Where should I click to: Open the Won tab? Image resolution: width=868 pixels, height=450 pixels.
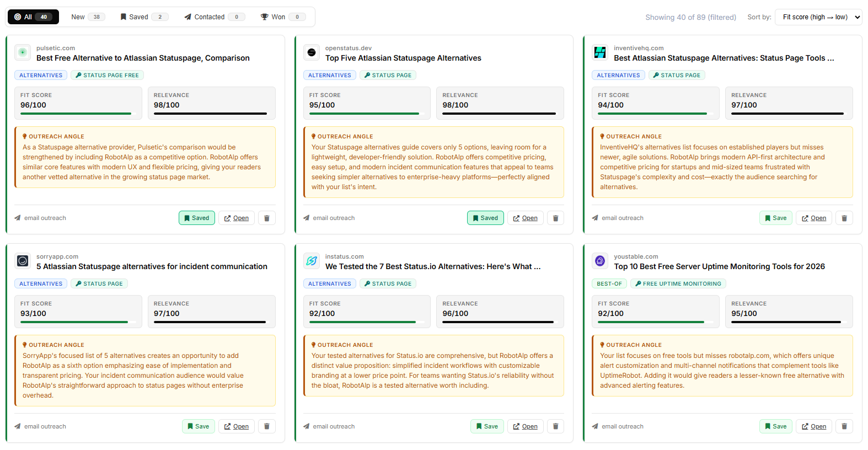(x=283, y=17)
